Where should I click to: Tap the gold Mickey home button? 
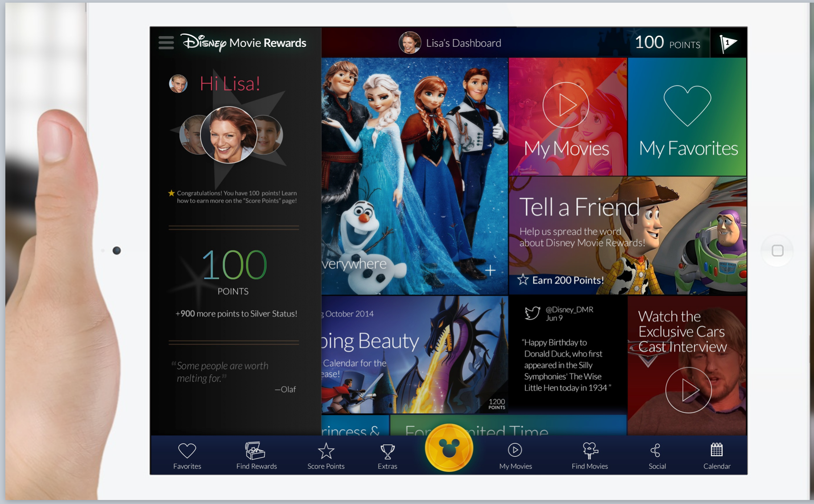(x=449, y=448)
